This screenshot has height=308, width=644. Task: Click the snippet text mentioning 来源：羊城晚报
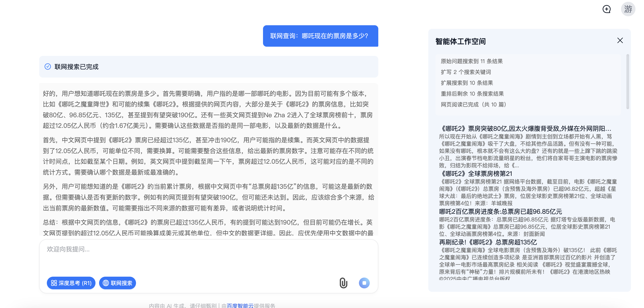[x=528, y=192]
